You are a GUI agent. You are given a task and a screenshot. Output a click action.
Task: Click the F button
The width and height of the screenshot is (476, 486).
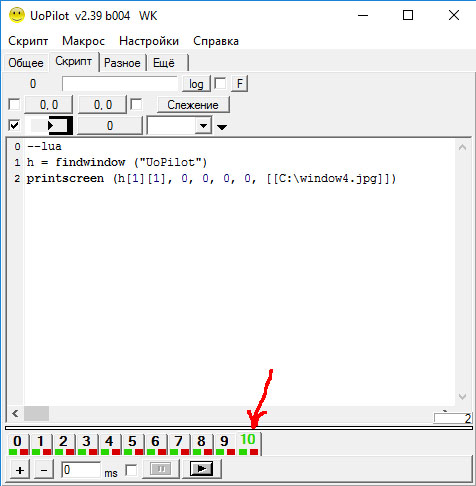tap(240, 84)
